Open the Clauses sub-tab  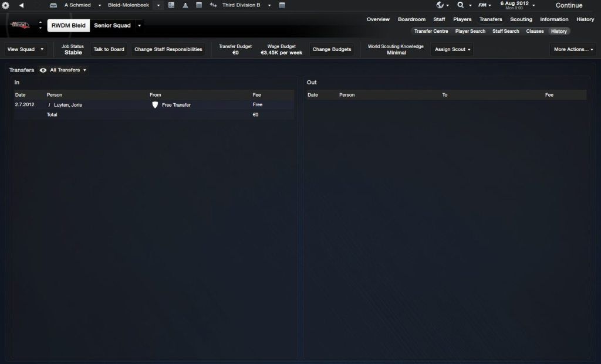[535, 32]
